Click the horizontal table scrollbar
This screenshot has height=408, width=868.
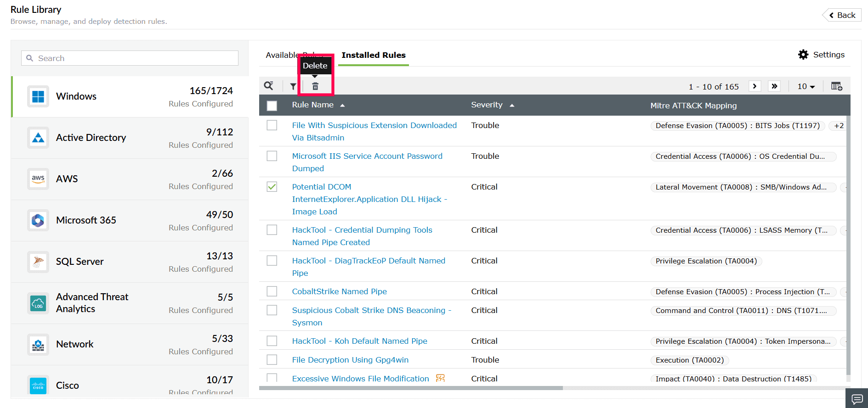(x=411, y=388)
